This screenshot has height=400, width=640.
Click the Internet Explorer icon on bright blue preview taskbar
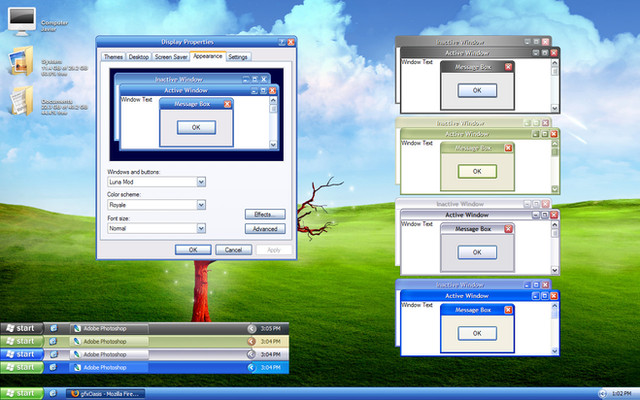(53, 367)
